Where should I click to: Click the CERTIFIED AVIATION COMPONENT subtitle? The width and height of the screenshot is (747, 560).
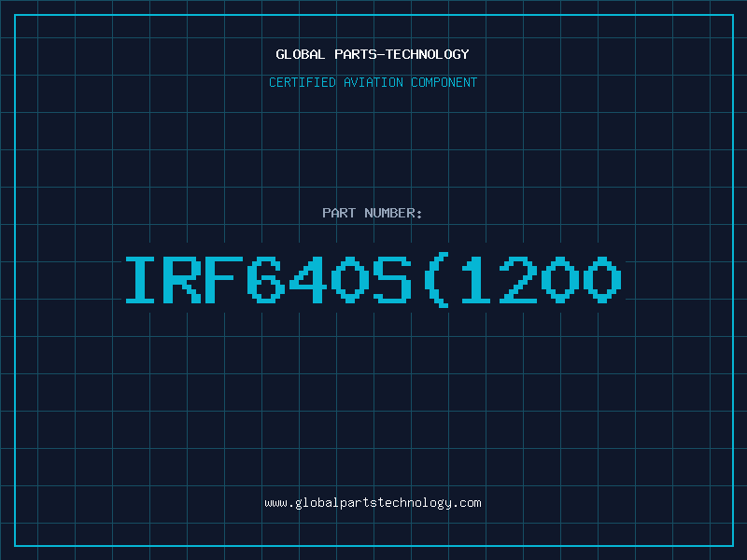pyautogui.click(x=373, y=82)
